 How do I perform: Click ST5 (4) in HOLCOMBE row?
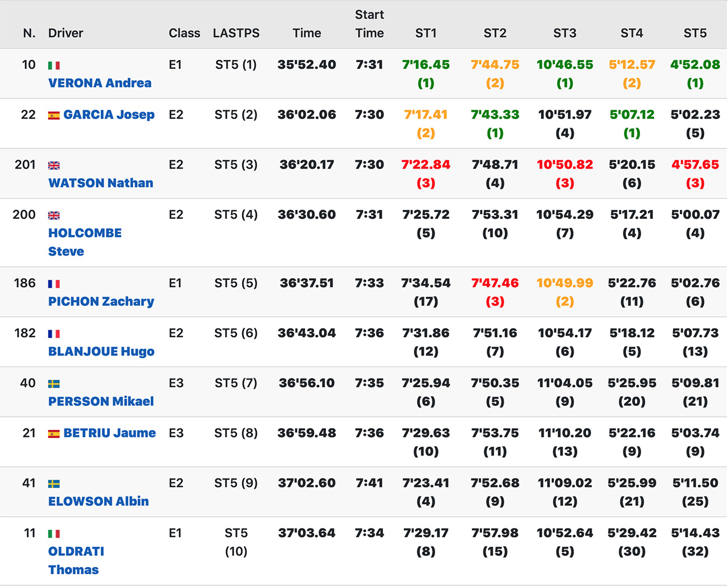[236, 214]
